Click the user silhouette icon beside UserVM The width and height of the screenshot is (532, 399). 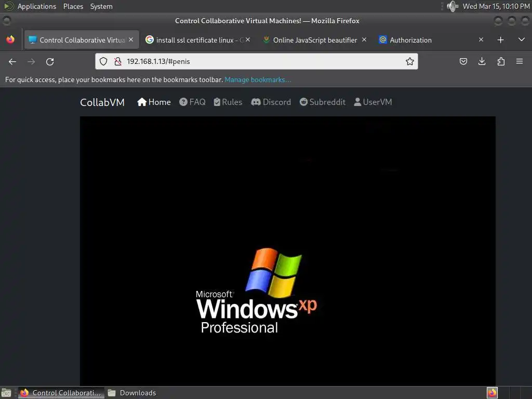click(357, 102)
